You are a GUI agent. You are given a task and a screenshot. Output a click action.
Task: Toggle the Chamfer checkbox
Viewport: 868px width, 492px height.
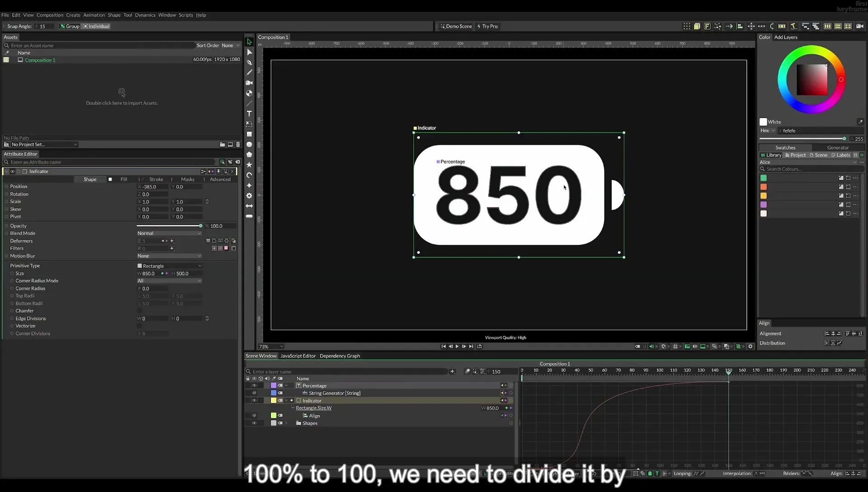pos(139,311)
